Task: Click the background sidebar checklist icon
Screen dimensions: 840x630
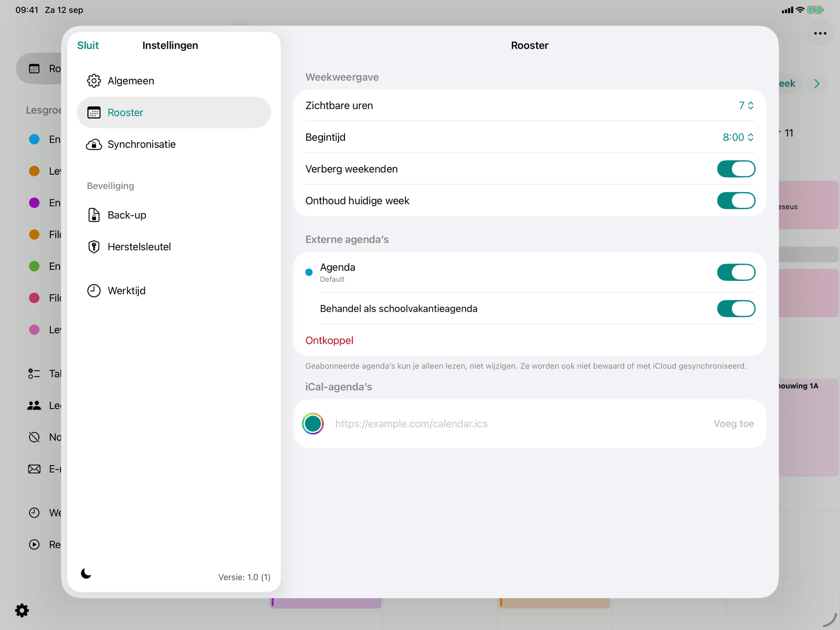Action: click(34, 374)
